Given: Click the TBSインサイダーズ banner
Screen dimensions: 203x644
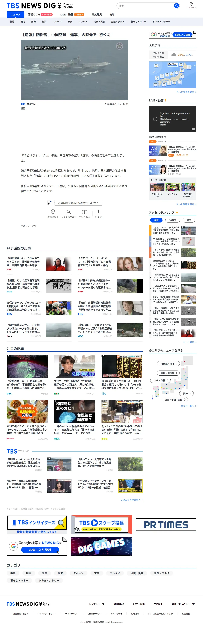Looking at the screenshot, I should (37, 525).
